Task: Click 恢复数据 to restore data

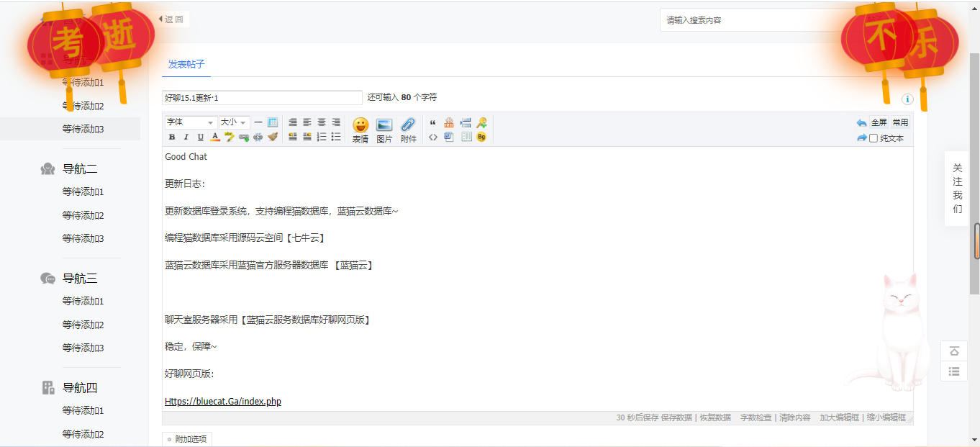Action: click(x=715, y=417)
